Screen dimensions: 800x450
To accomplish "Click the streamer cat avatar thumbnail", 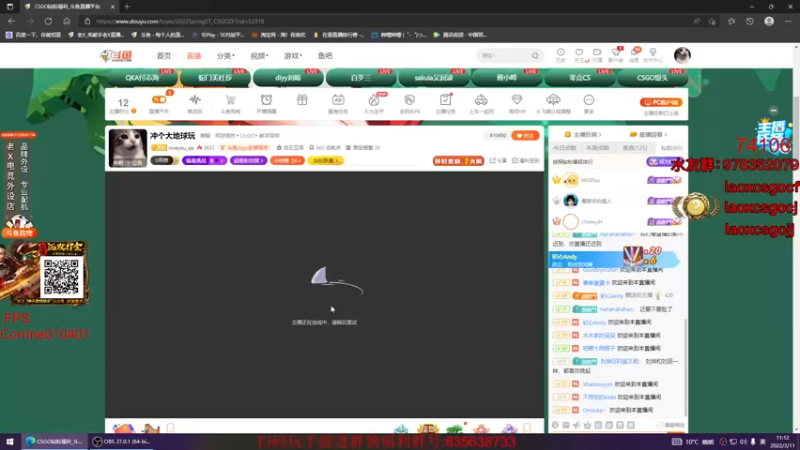I will [128, 148].
